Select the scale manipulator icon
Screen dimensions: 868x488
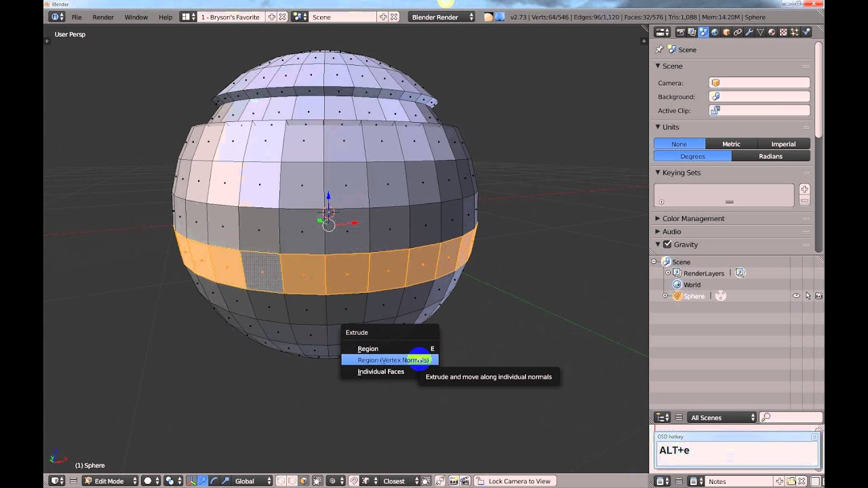point(225,481)
